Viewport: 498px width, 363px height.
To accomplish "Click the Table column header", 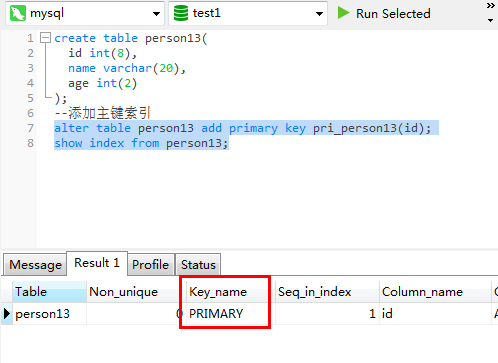I will pos(49,292).
